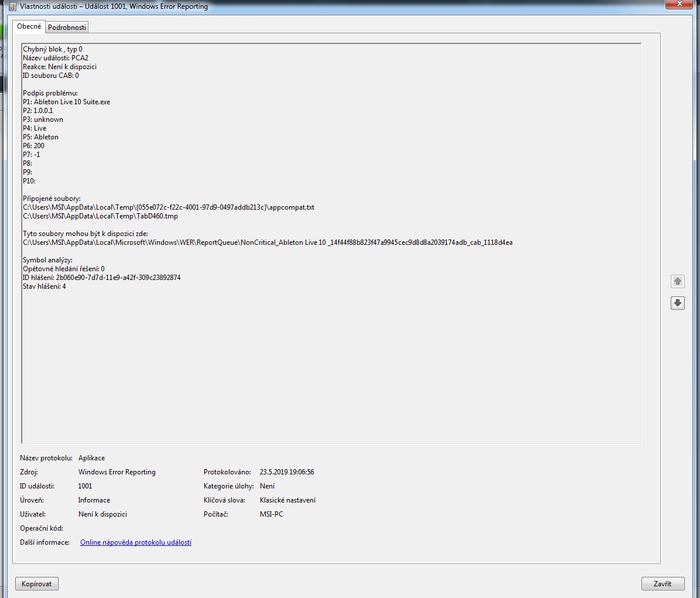The image size is (700, 598).
Task: Click the 'P5: Ableton' line
Action: coord(40,137)
